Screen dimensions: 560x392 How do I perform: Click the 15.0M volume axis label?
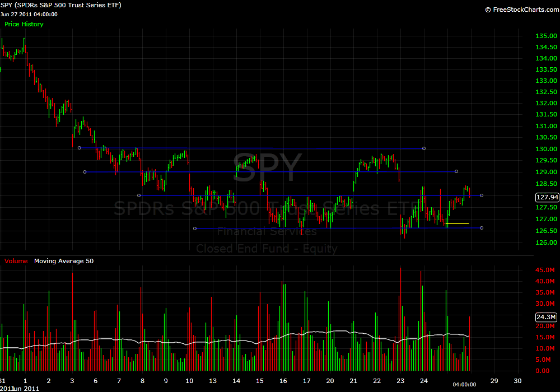click(545, 337)
